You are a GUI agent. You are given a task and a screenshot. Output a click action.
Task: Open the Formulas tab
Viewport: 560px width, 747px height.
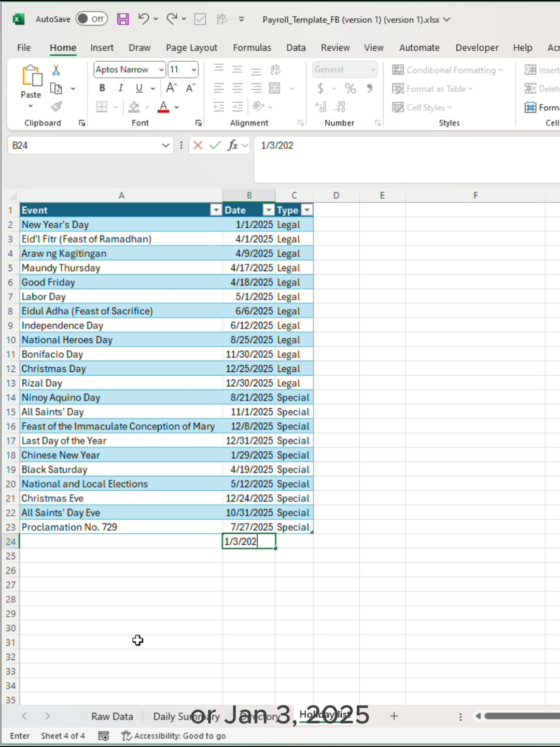click(x=252, y=48)
